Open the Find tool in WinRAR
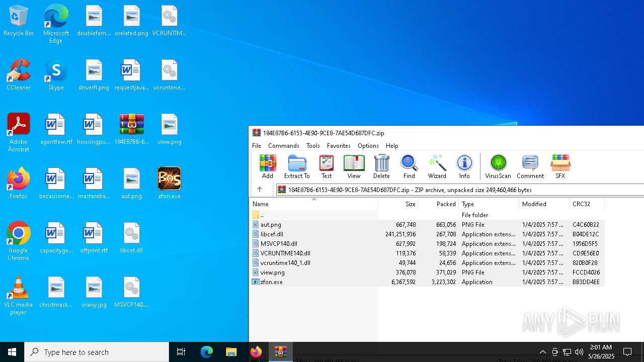 pos(409,166)
